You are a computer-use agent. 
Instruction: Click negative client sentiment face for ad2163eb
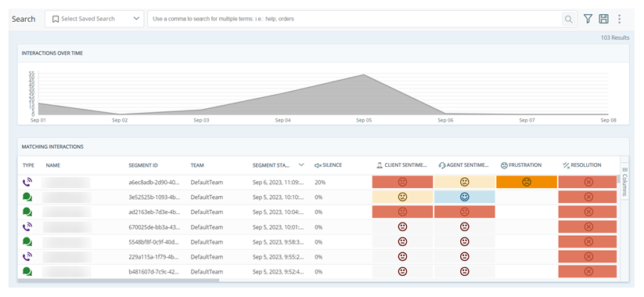tap(402, 212)
